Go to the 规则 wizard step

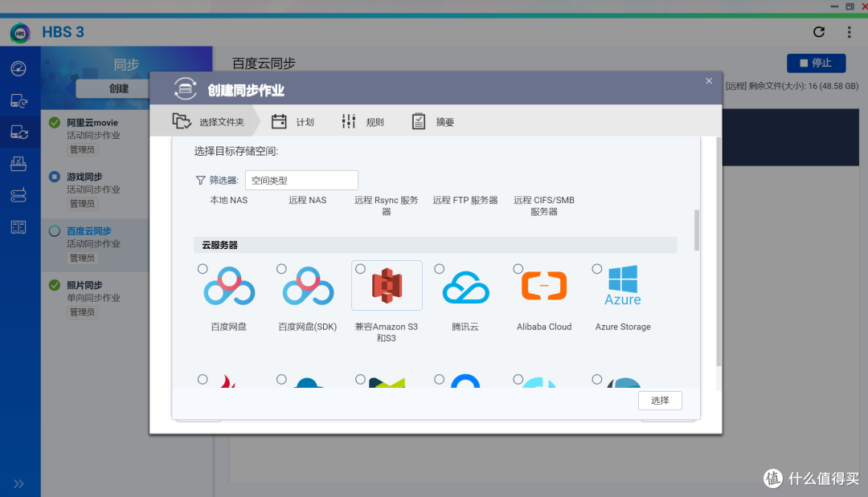(x=362, y=121)
